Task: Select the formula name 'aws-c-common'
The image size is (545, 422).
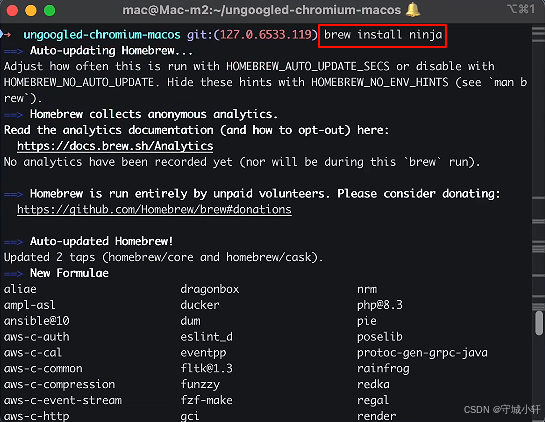Action: tap(43, 368)
